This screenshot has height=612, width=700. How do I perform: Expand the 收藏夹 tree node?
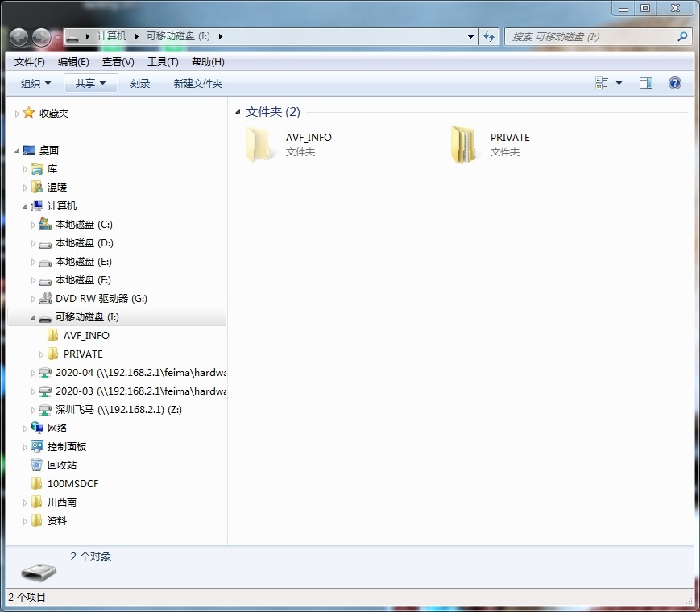pyautogui.click(x=17, y=114)
